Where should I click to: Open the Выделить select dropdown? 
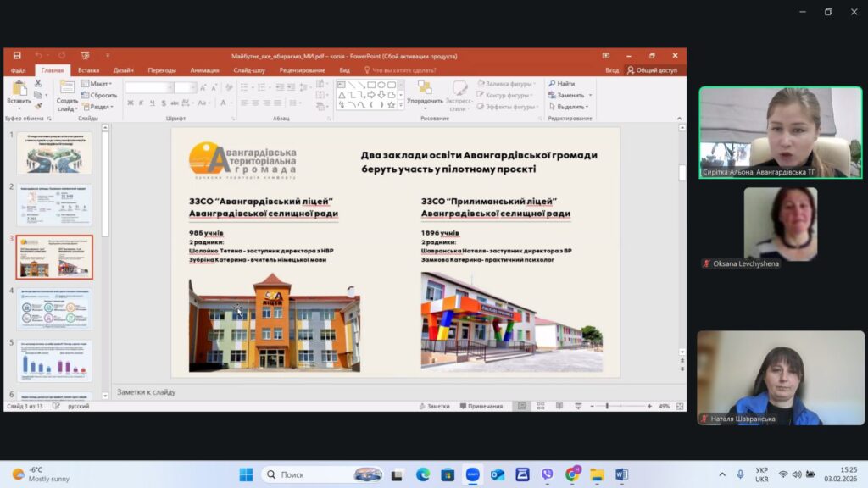coord(570,107)
